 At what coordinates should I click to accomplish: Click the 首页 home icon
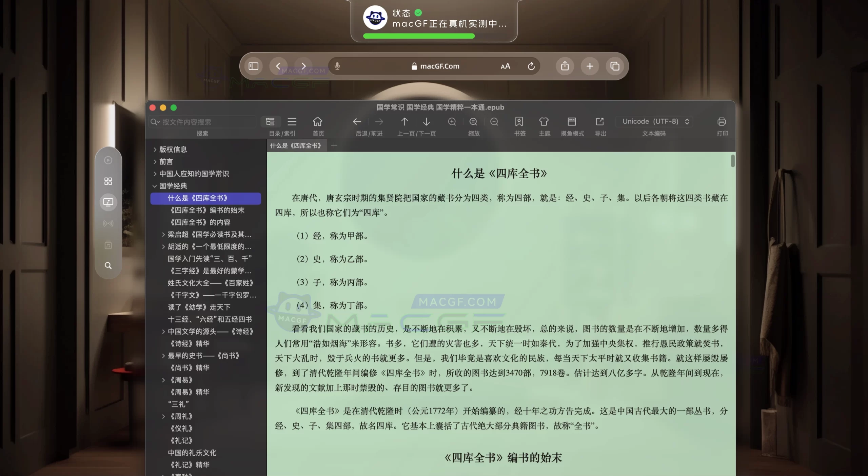click(318, 121)
